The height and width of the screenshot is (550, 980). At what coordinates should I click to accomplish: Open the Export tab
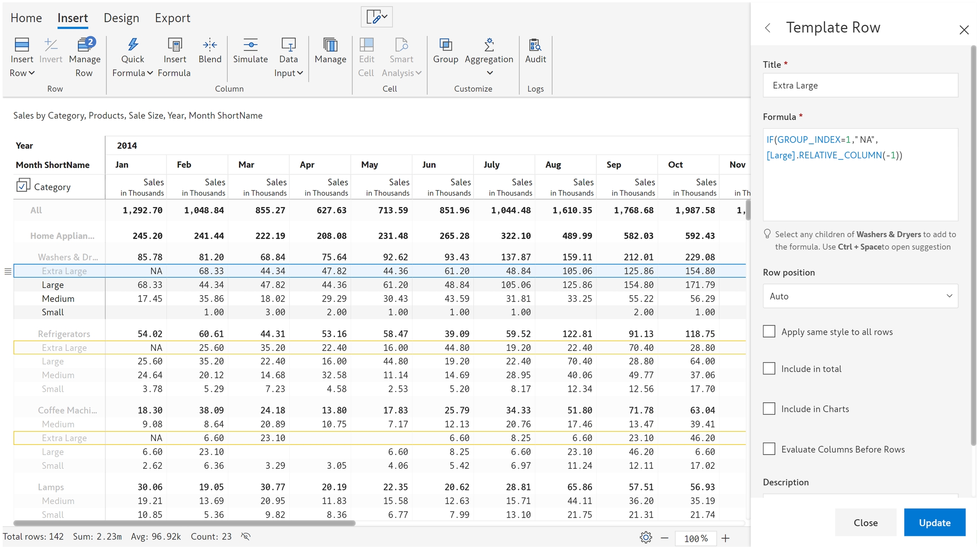tap(172, 18)
